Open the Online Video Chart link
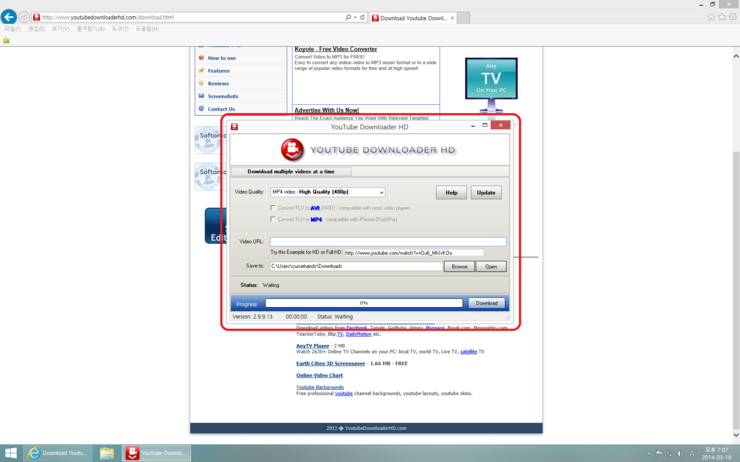This screenshot has width=740, height=462. [320, 375]
